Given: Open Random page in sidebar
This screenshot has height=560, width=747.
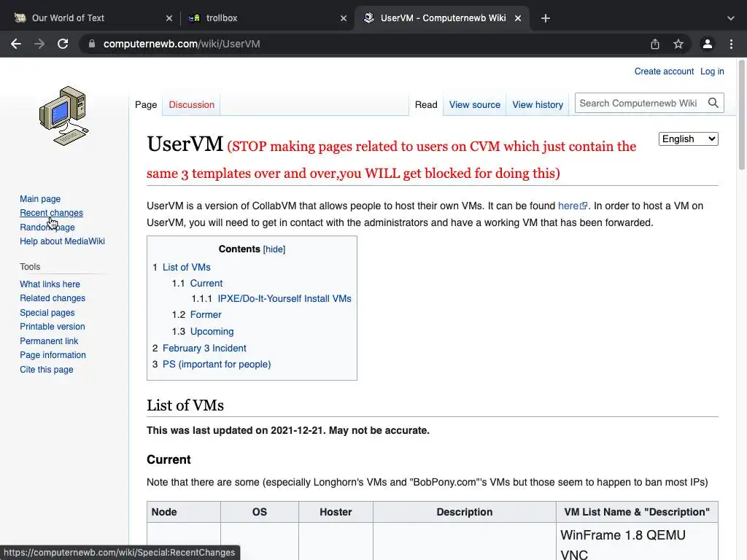Looking at the screenshot, I should [x=47, y=227].
